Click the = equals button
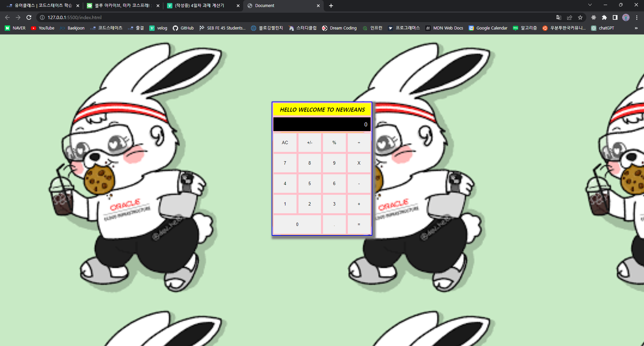The width and height of the screenshot is (644, 346). [x=359, y=225]
